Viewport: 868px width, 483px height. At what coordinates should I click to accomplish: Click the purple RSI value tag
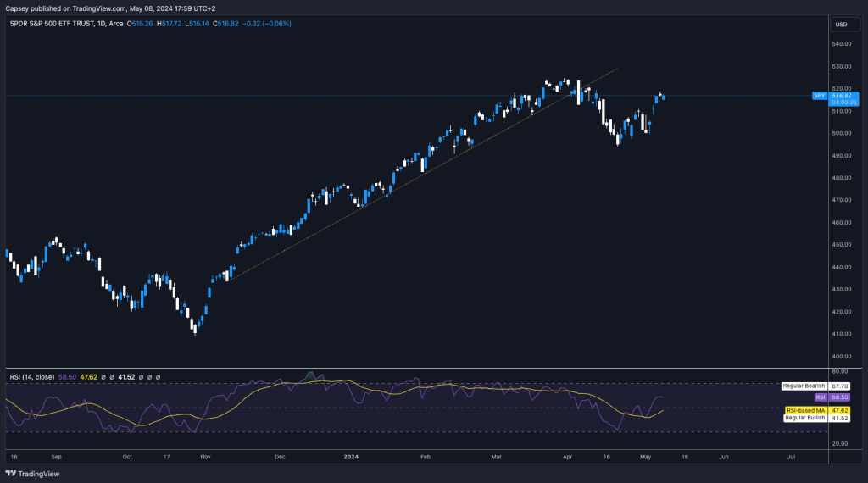tap(820, 397)
